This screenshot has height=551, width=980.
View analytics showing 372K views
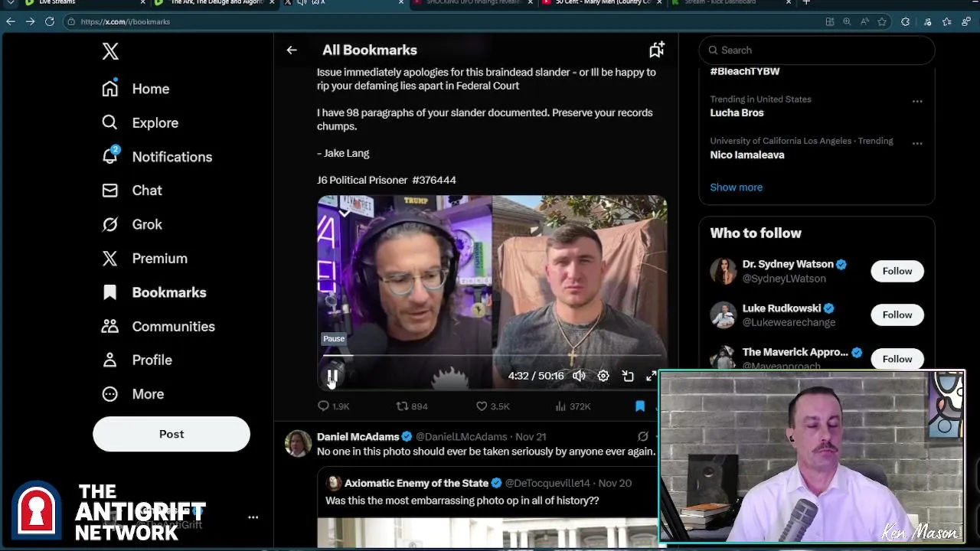(x=573, y=406)
